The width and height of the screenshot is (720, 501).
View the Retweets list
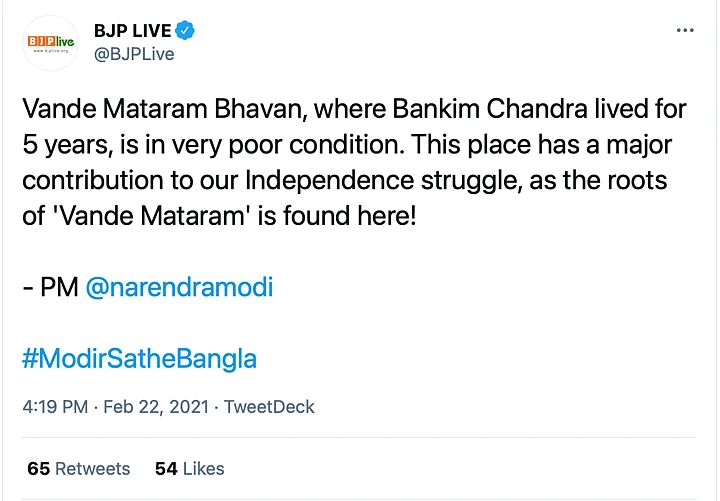[x=92, y=468]
